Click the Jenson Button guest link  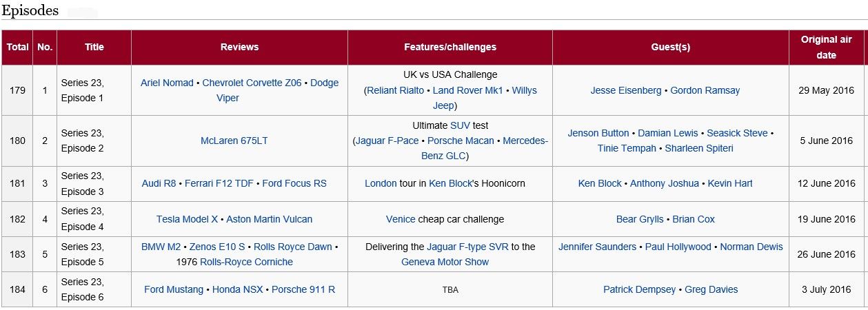(598, 133)
